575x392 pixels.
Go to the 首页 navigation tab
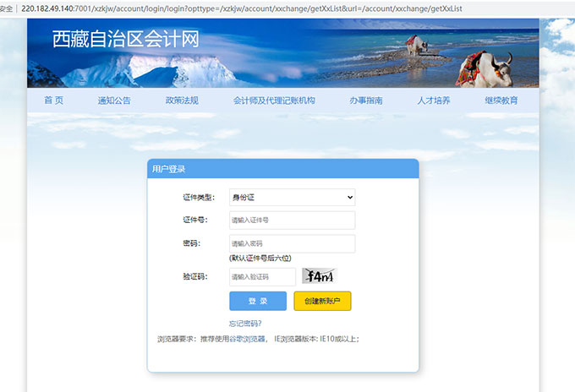tap(53, 101)
